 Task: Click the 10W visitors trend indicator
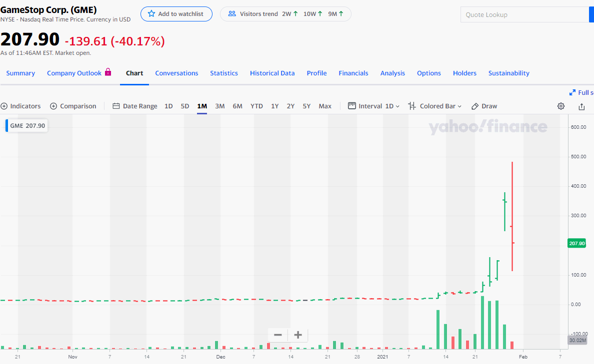(x=313, y=13)
